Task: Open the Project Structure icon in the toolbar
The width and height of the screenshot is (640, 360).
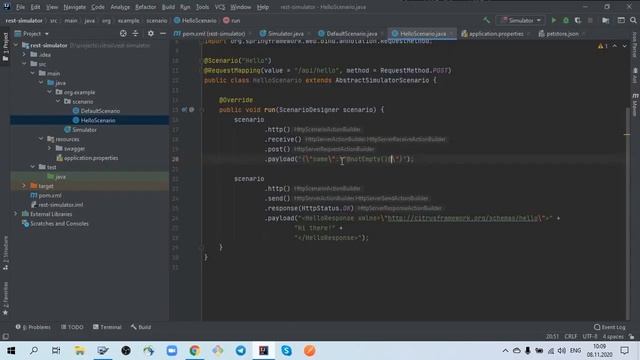Action: 606,20
